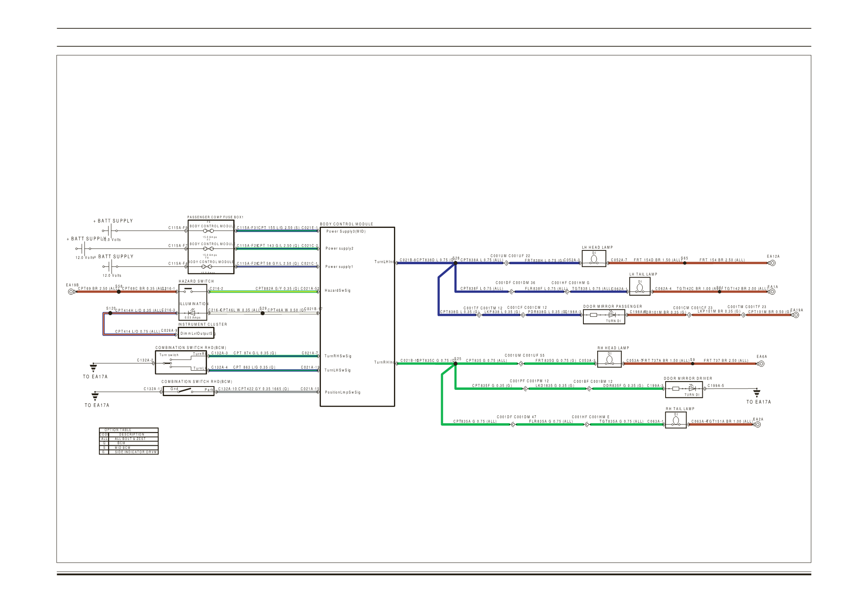Viewport: 868px width, 614px height.
Task: Click the PositionLmpSwSig pin label
Action: pyautogui.click(x=342, y=392)
